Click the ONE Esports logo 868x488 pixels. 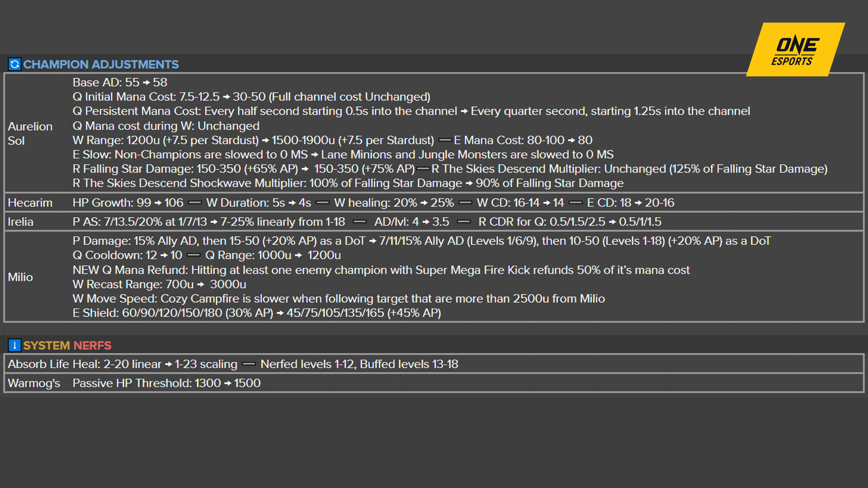tap(796, 50)
